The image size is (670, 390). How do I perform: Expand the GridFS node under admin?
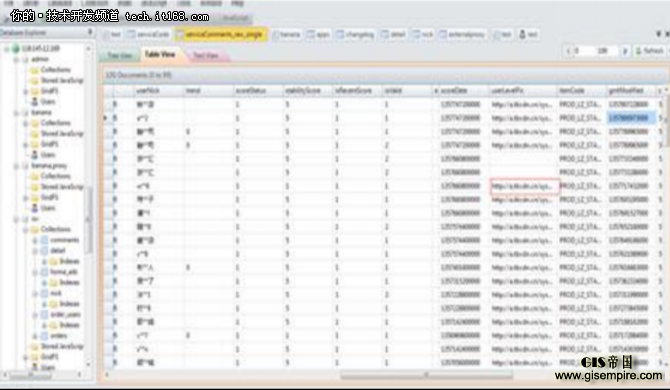pyautogui.click(x=25, y=91)
